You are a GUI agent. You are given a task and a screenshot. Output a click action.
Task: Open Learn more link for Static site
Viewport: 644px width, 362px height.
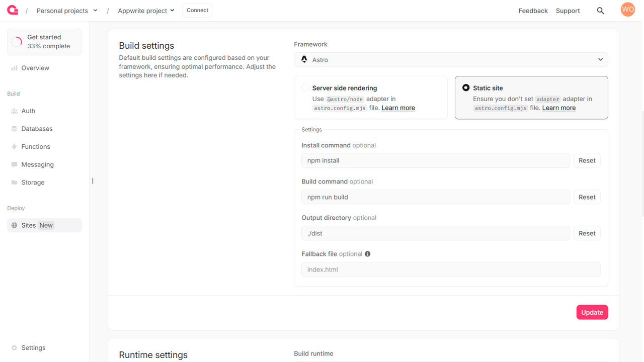(558, 108)
